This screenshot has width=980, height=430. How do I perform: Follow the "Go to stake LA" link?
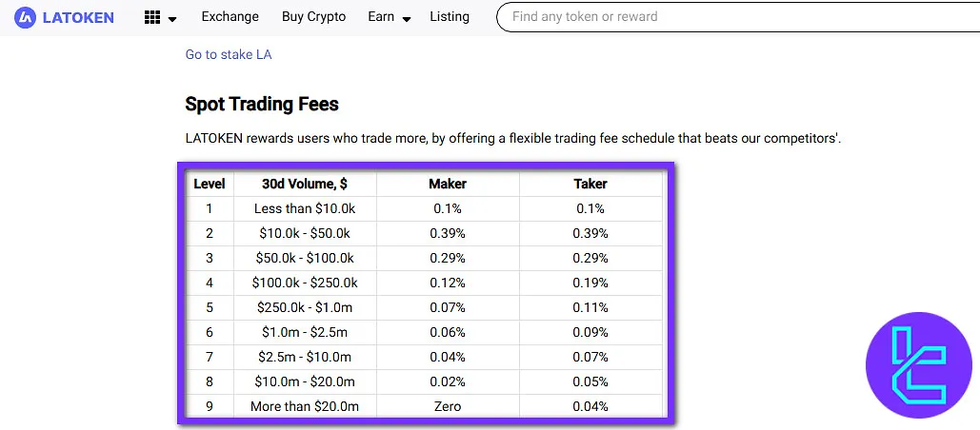(229, 54)
